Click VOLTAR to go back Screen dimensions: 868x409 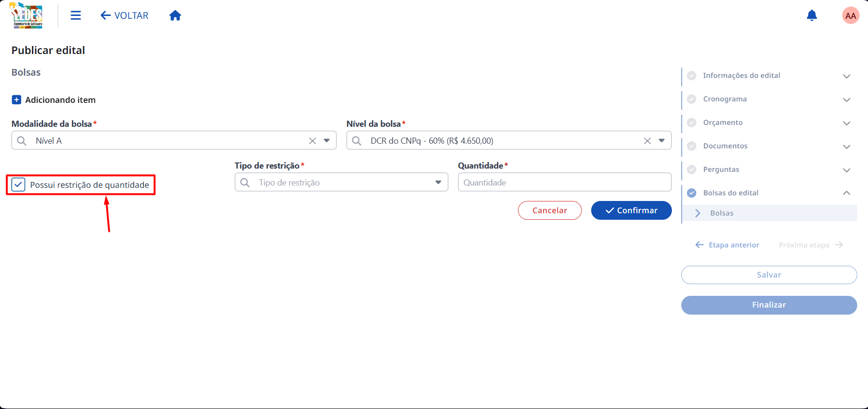(124, 15)
